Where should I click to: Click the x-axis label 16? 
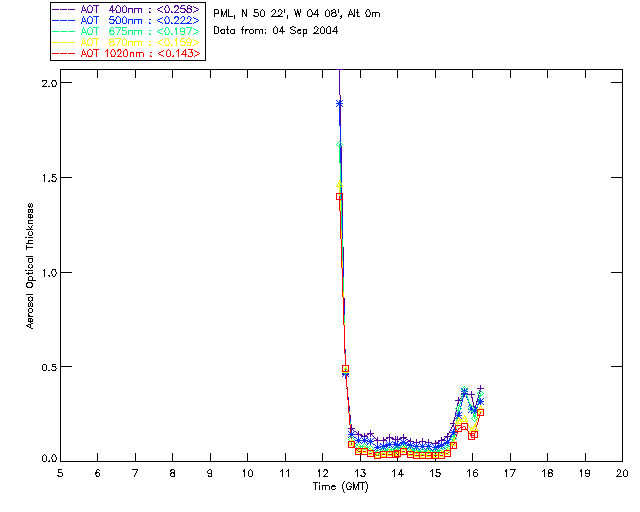[473, 473]
